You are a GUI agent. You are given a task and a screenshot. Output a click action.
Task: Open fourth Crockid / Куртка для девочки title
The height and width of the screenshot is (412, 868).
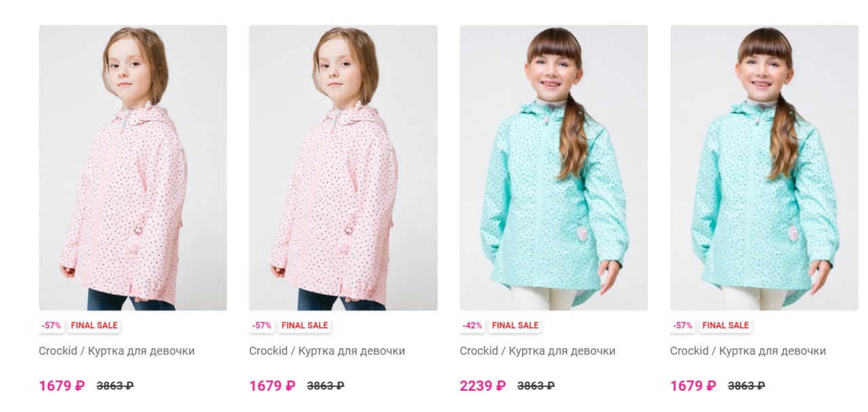(748, 351)
